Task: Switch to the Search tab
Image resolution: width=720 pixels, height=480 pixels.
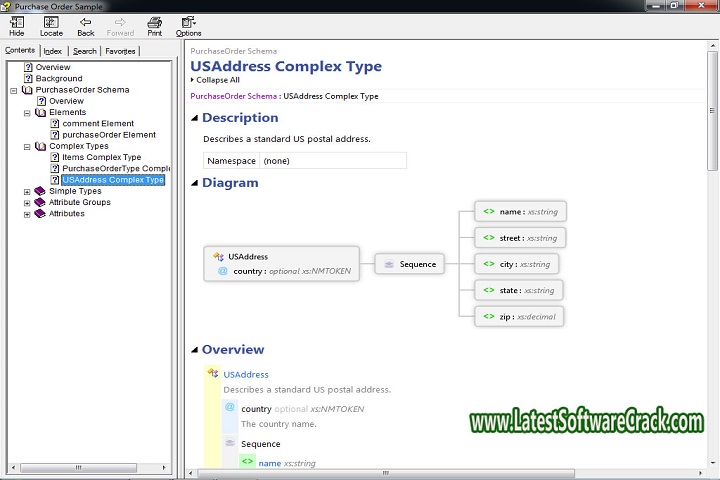Action: coord(85,51)
